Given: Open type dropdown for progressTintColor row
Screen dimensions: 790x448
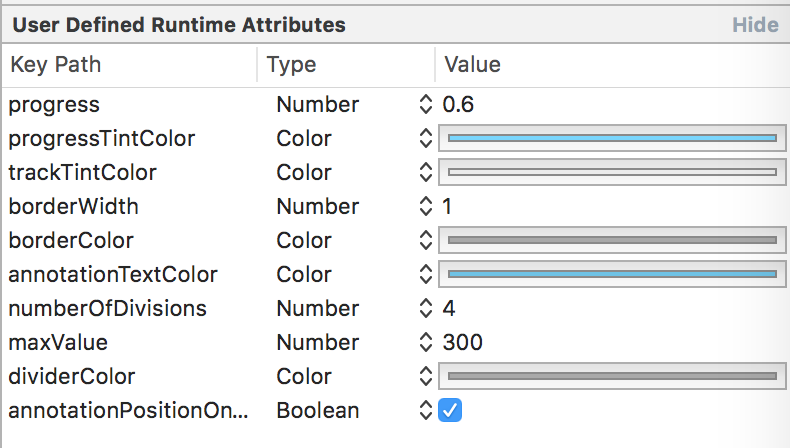Looking at the screenshot, I should [x=424, y=138].
